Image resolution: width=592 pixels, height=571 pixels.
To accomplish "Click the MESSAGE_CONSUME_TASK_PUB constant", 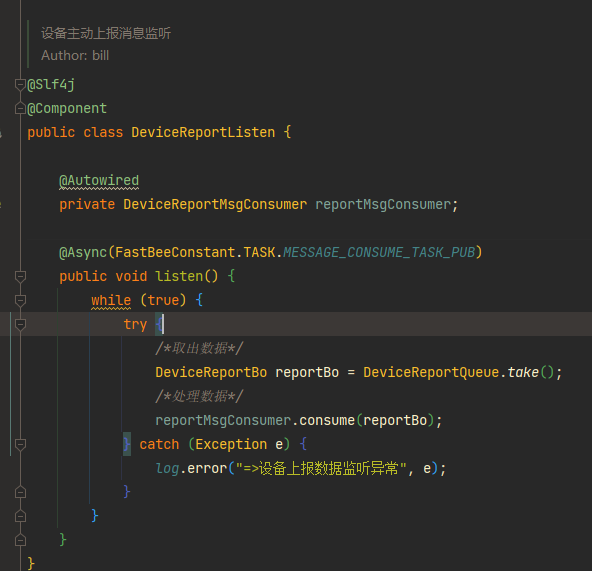I will pyautogui.click(x=379, y=252).
